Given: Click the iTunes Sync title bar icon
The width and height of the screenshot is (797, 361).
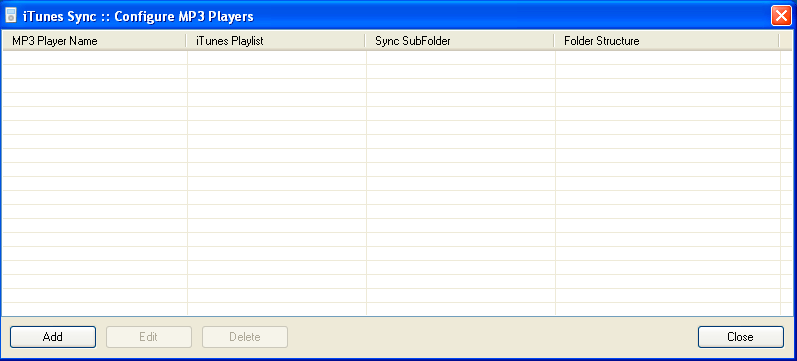Looking at the screenshot, I should tap(11, 16).
